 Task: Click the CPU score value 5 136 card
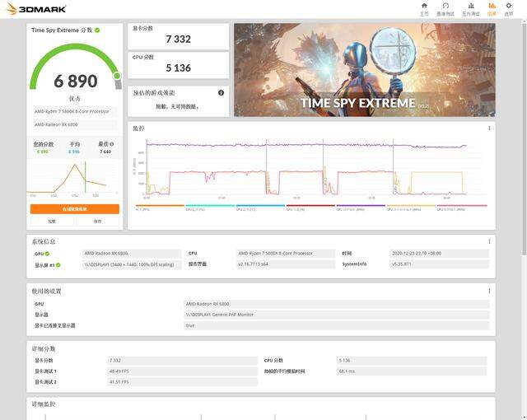[179, 65]
